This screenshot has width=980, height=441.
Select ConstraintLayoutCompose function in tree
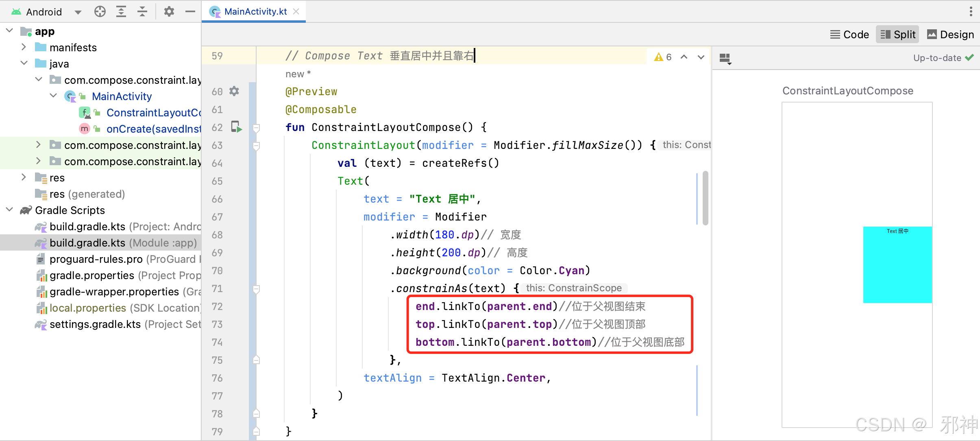coord(154,113)
